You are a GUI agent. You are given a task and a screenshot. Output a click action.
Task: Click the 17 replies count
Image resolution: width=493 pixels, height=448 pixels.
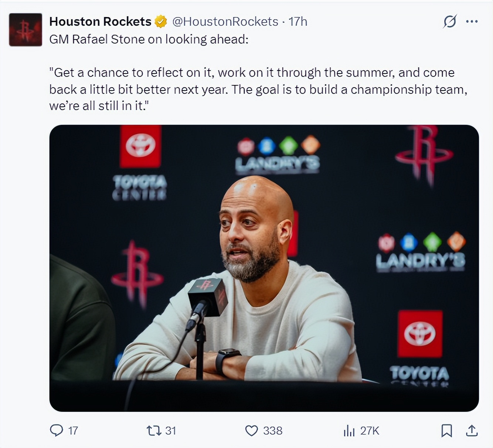click(73, 431)
